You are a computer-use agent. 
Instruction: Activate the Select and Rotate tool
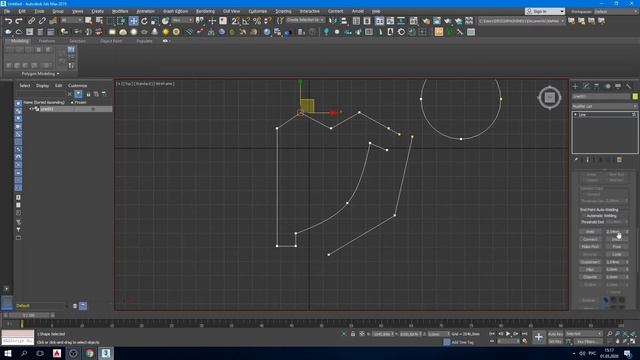click(144, 21)
